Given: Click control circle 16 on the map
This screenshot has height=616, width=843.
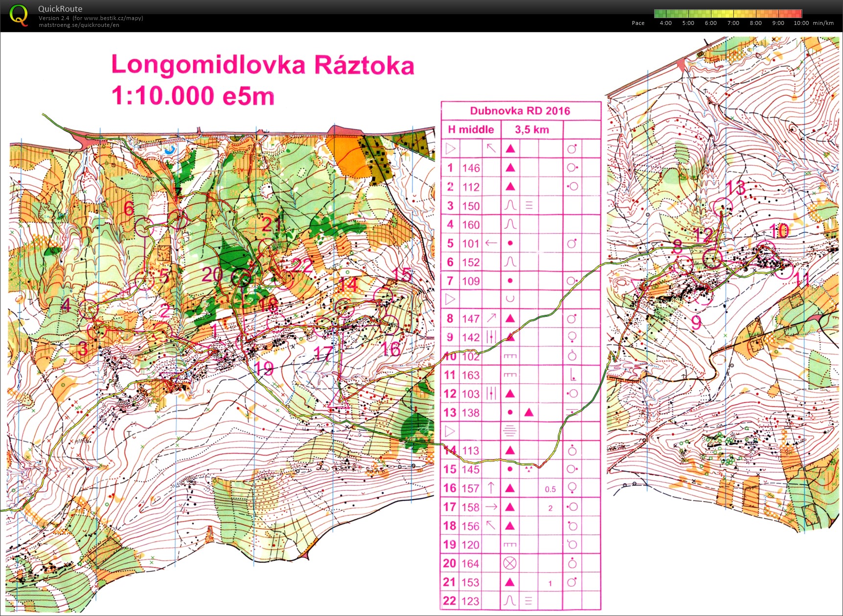Looking at the screenshot, I should [x=389, y=324].
